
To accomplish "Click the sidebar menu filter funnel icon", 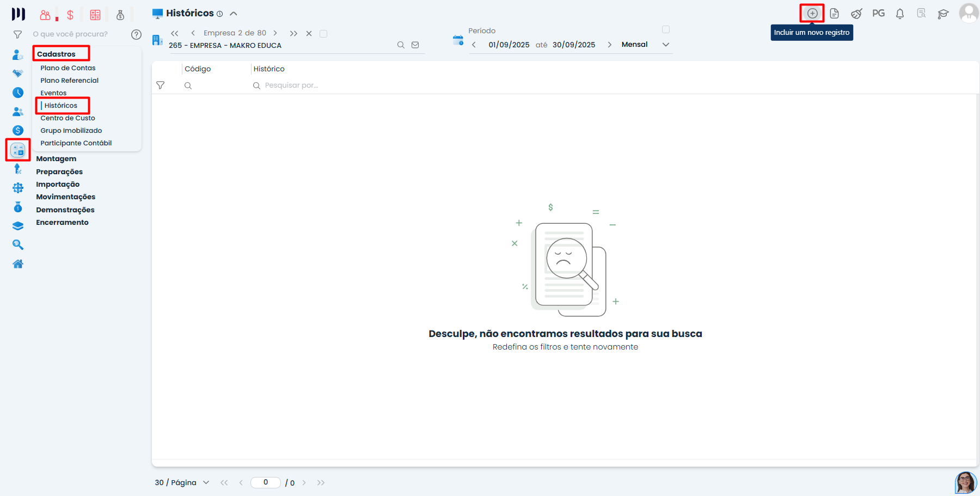I will [x=17, y=34].
